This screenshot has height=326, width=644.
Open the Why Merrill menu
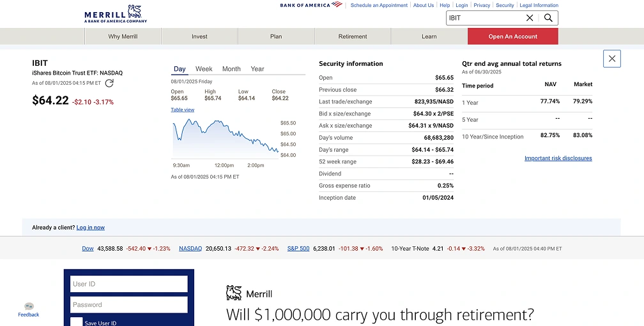point(123,36)
